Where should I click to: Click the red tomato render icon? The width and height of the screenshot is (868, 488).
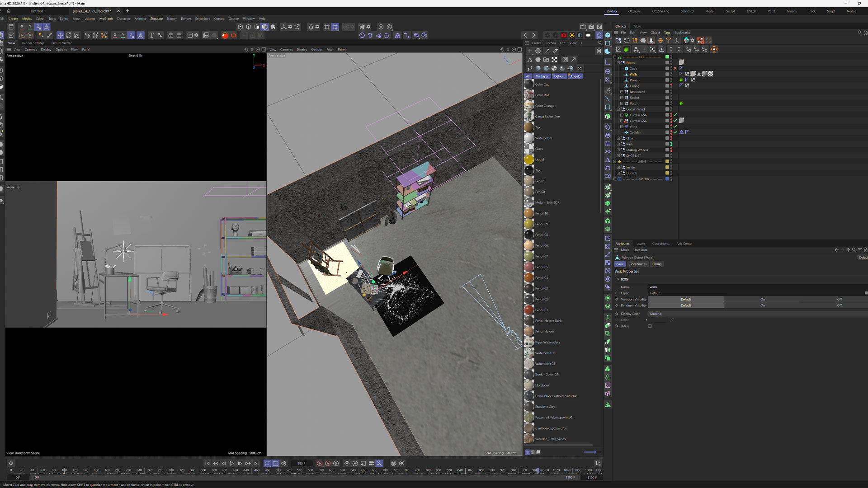[x=225, y=35]
